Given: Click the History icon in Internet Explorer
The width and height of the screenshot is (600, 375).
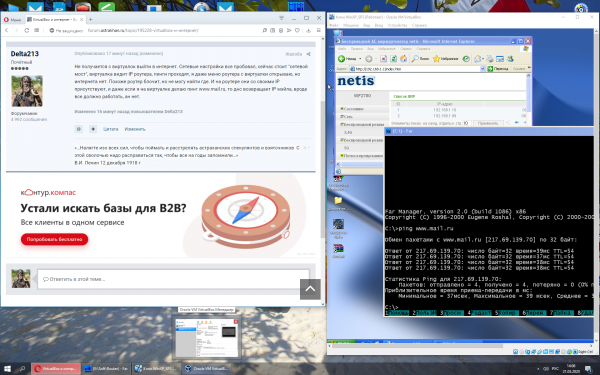Looking at the screenshot, I should click(466, 59).
